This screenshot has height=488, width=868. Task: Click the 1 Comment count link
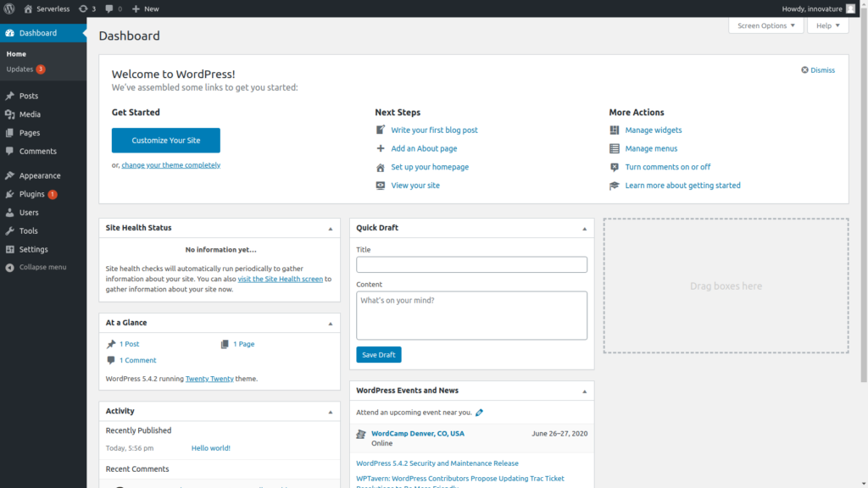(138, 360)
